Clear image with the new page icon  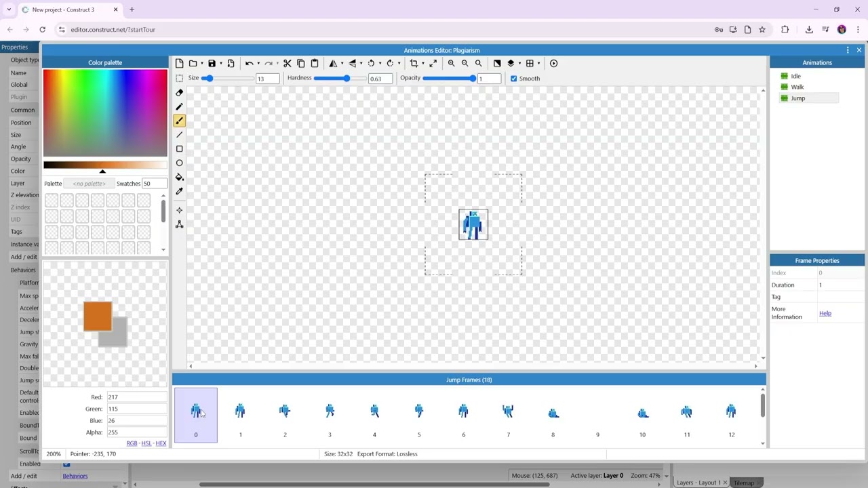click(179, 63)
